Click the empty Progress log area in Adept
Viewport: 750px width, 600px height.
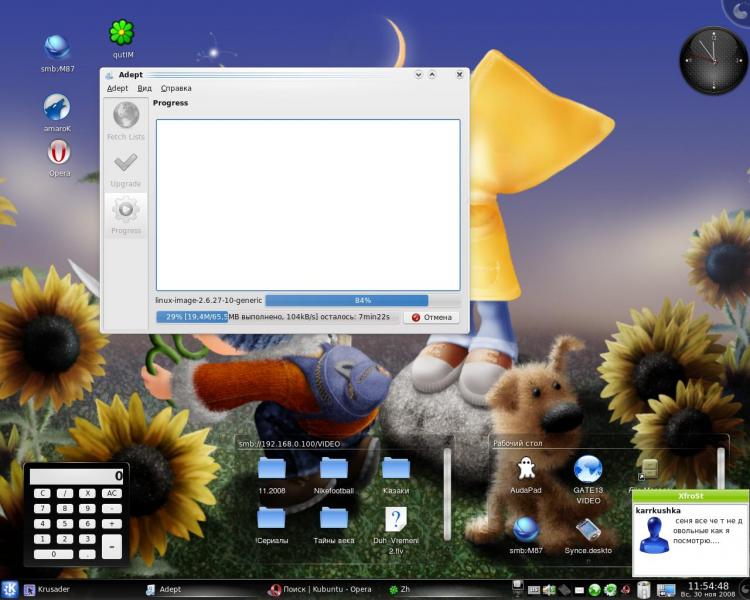308,205
